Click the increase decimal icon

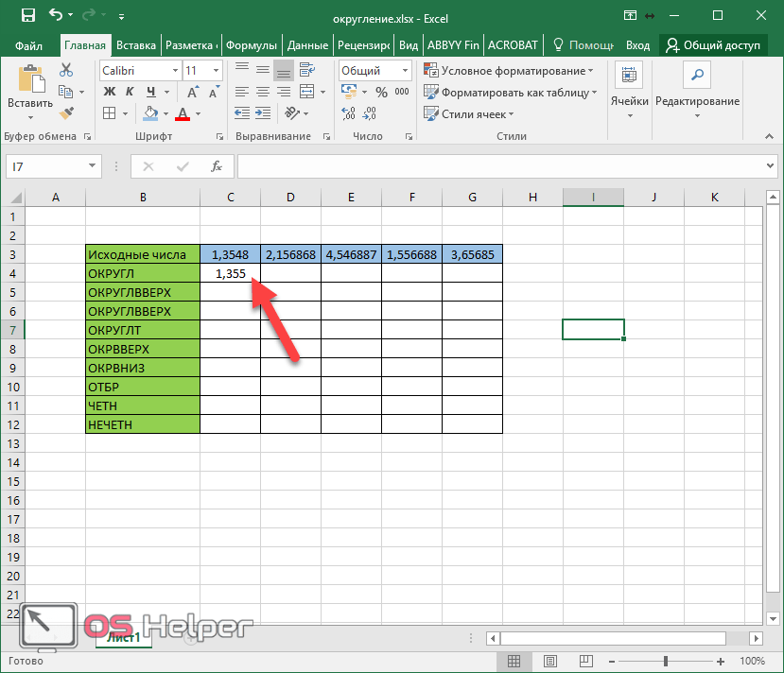click(349, 113)
